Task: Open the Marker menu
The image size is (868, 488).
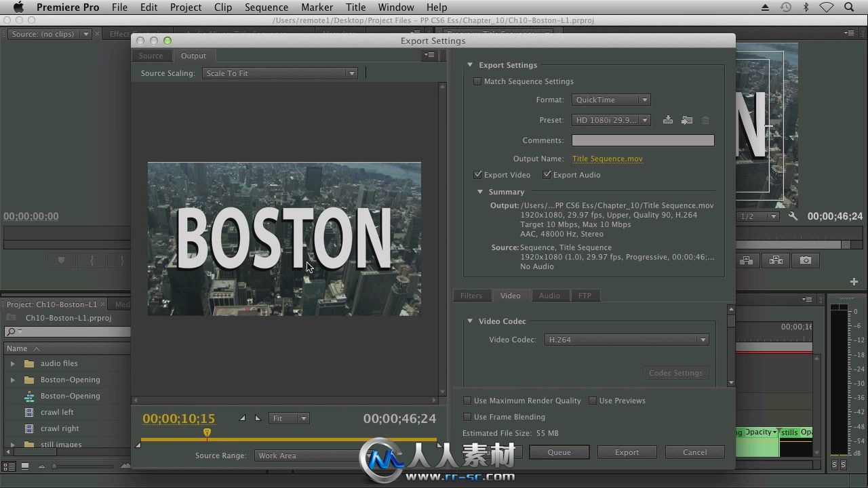Action: click(317, 7)
